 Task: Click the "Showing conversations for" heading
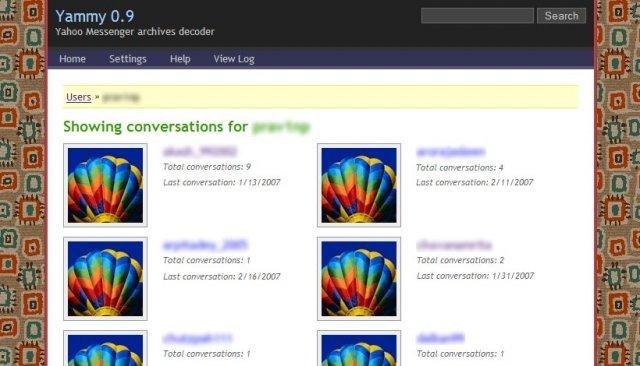[156, 127]
